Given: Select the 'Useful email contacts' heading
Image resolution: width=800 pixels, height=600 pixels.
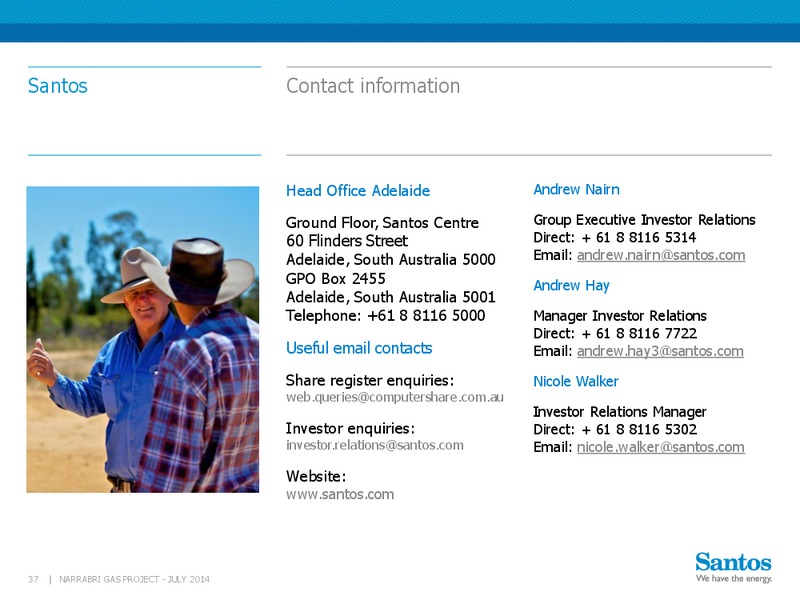Looking at the screenshot, I should (x=359, y=348).
